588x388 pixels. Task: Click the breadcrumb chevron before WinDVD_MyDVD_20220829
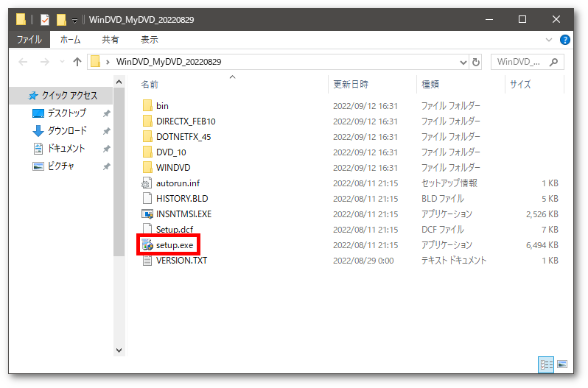tap(108, 62)
